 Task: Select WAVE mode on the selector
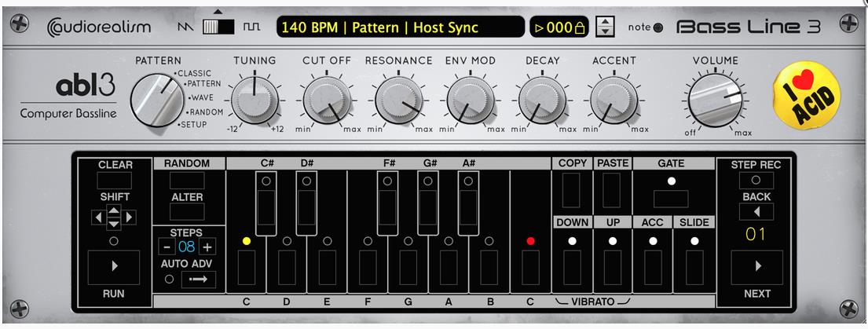click(202, 98)
